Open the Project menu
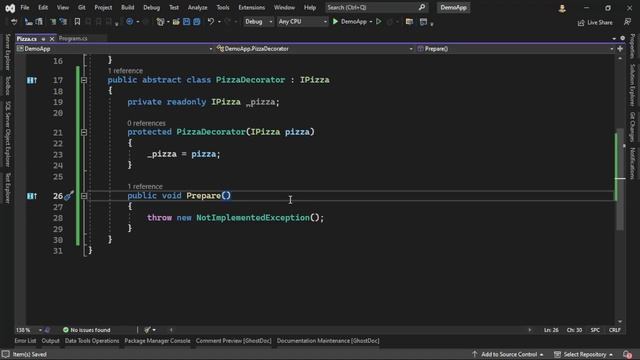Viewport: 640px width, 360px height. click(103, 7)
